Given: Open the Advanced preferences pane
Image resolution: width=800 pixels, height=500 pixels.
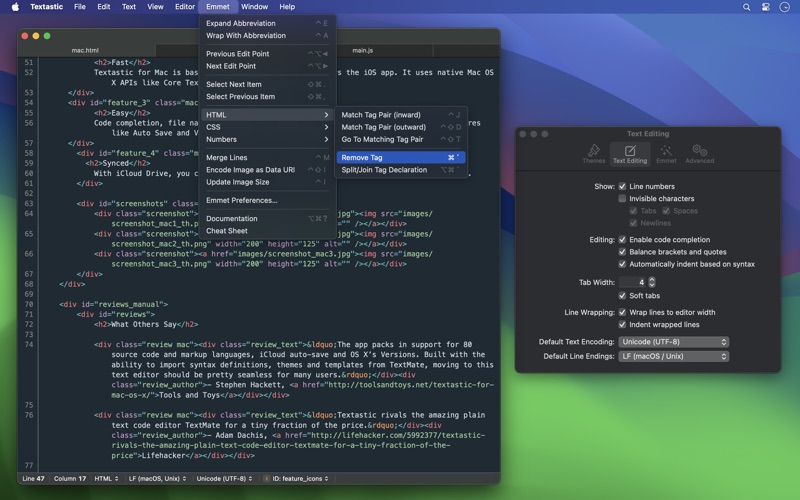Looking at the screenshot, I should [x=699, y=154].
